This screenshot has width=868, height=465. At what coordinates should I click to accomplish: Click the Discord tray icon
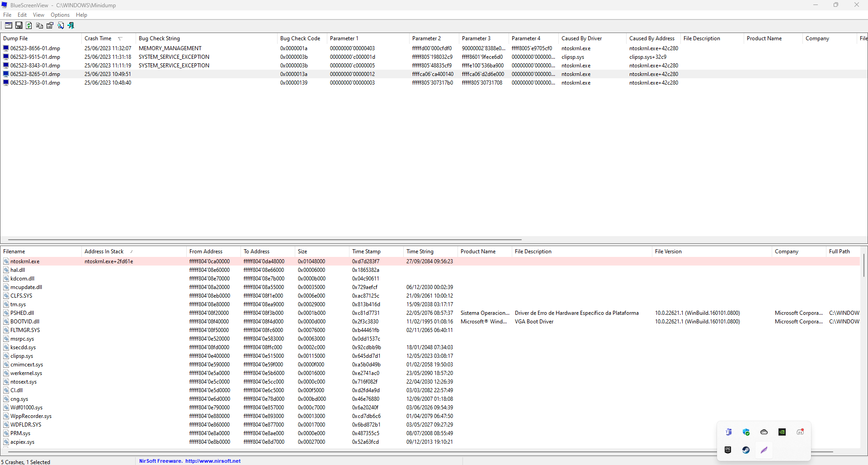coord(800,432)
